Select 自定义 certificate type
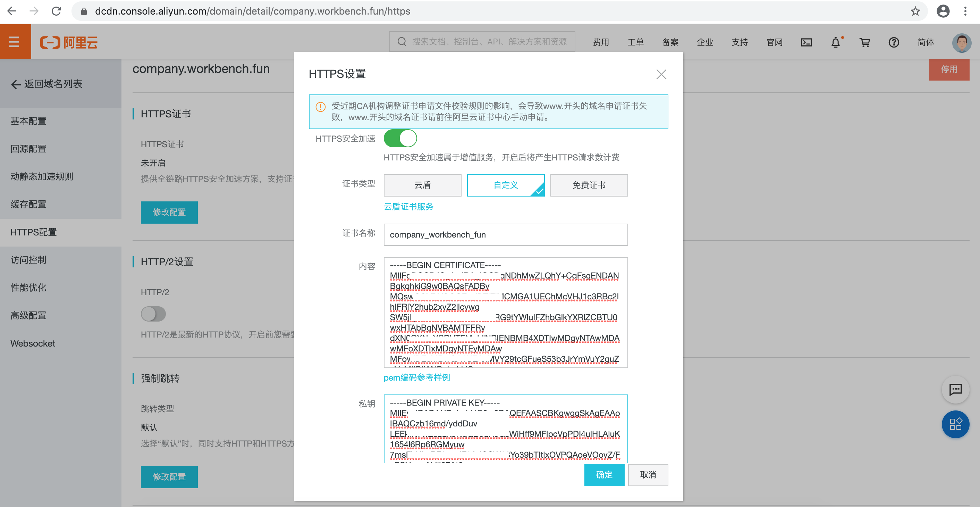This screenshot has width=980, height=507. coord(506,185)
